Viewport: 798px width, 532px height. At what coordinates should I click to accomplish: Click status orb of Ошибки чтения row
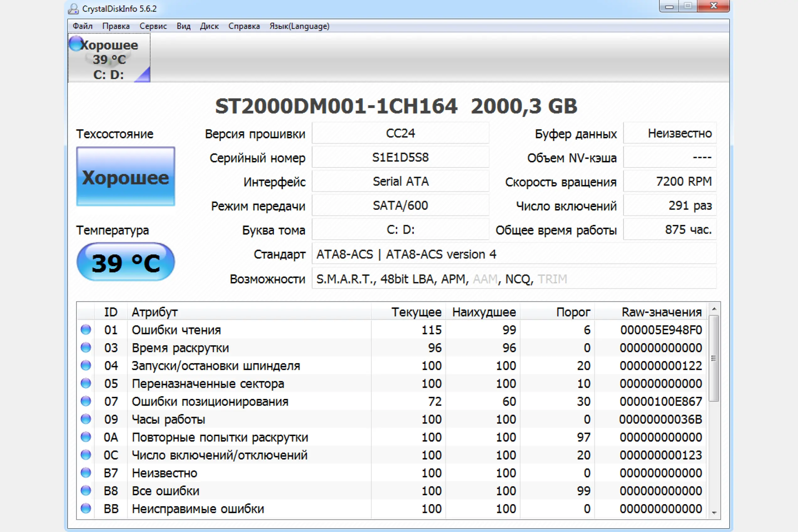tap(86, 329)
